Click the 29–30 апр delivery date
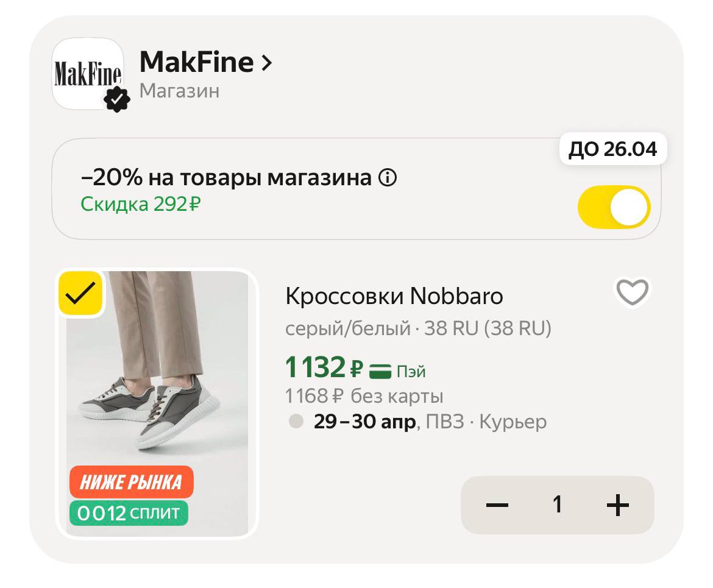The image size is (713, 588). (x=364, y=422)
